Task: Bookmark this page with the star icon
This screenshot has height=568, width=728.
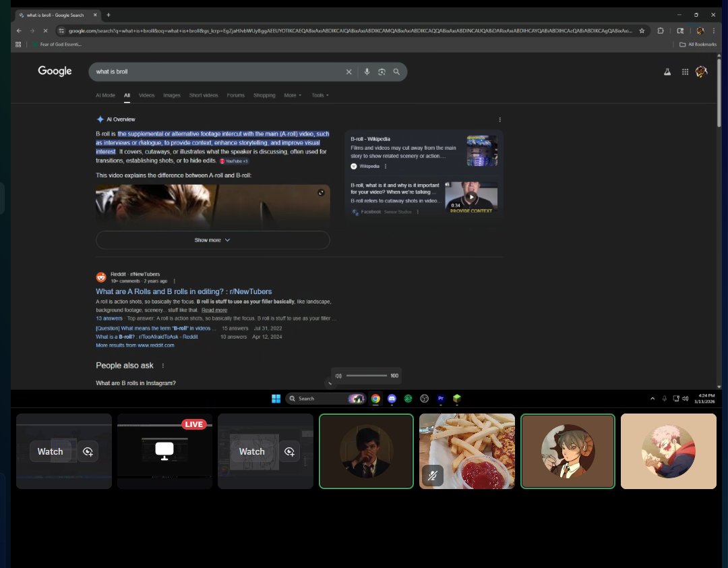Action: (x=642, y=30)
